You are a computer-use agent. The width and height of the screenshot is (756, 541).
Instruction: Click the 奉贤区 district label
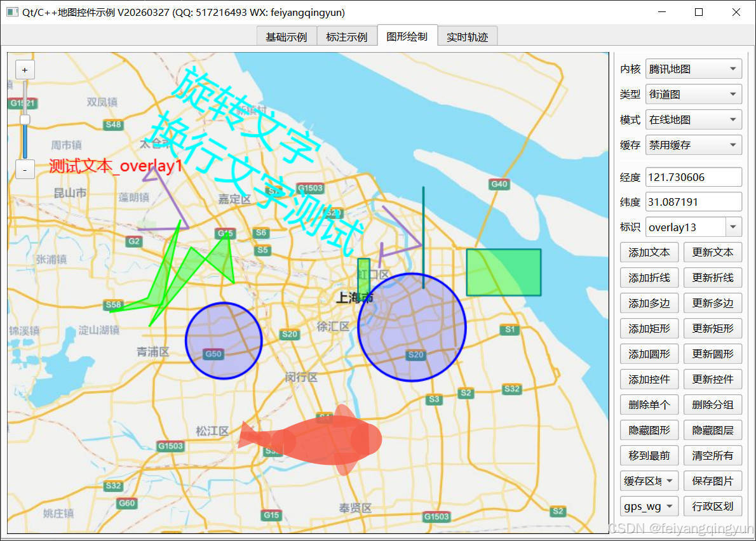[355, 508]
